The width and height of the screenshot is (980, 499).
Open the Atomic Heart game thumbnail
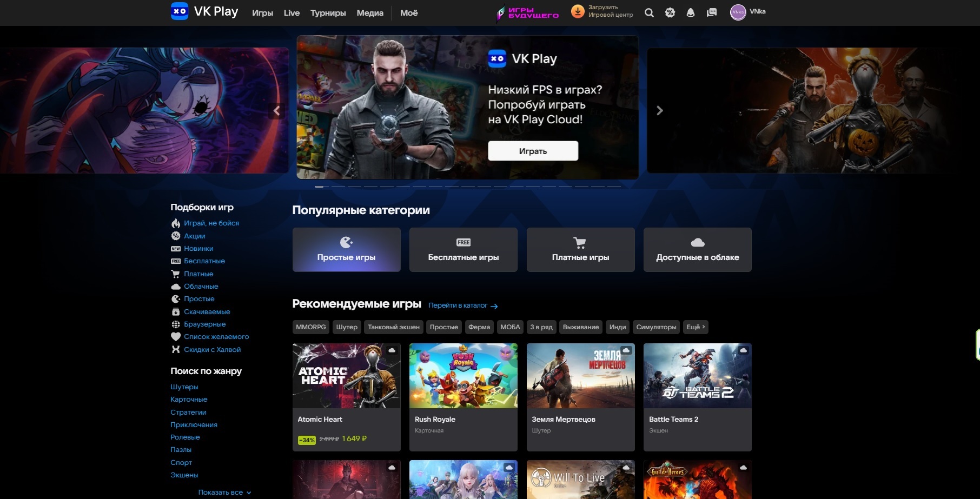click(347, 376)
